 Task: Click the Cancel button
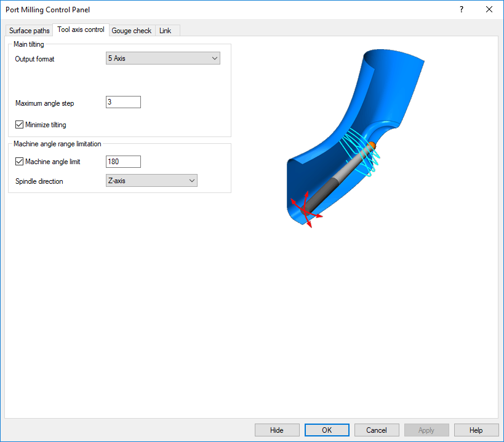[x=377, y=430]
